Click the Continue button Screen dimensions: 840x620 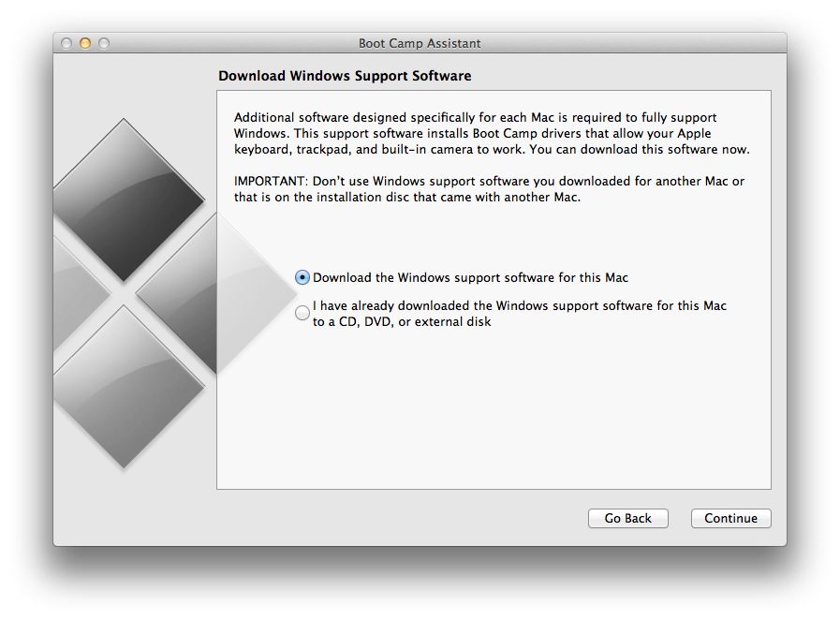730,518
